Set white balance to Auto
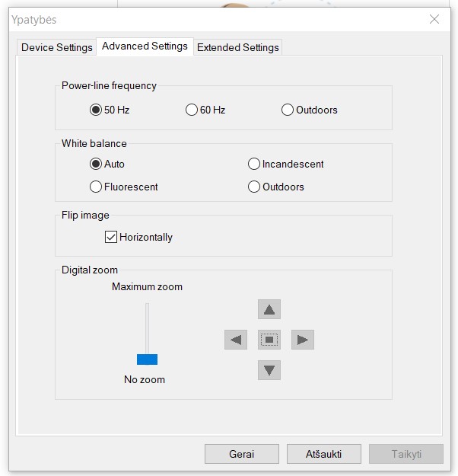The image size is (458, 476). [x=96, y=164]
